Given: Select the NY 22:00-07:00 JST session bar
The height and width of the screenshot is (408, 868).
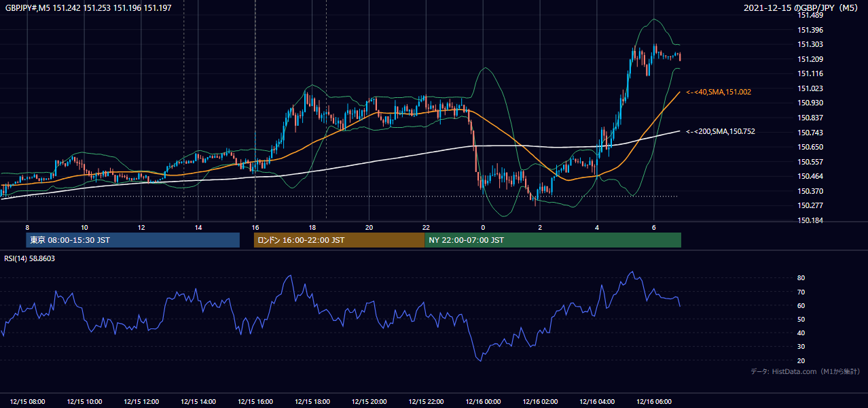Looking at the screenshot, I should point(553,240).
